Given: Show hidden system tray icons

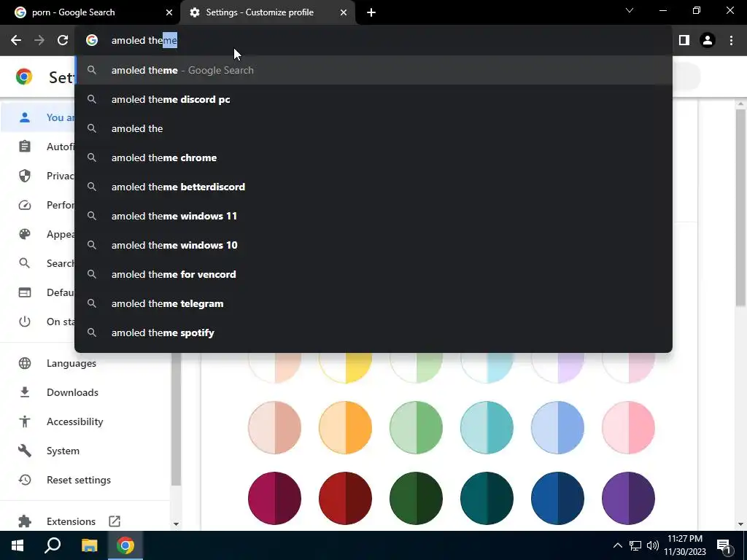Looking at the screenshot, I should click(x=617, y=545).
